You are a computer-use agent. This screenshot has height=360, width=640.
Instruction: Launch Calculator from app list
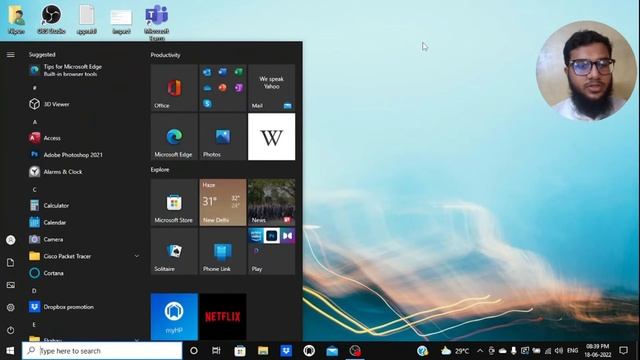click(84, 205)
